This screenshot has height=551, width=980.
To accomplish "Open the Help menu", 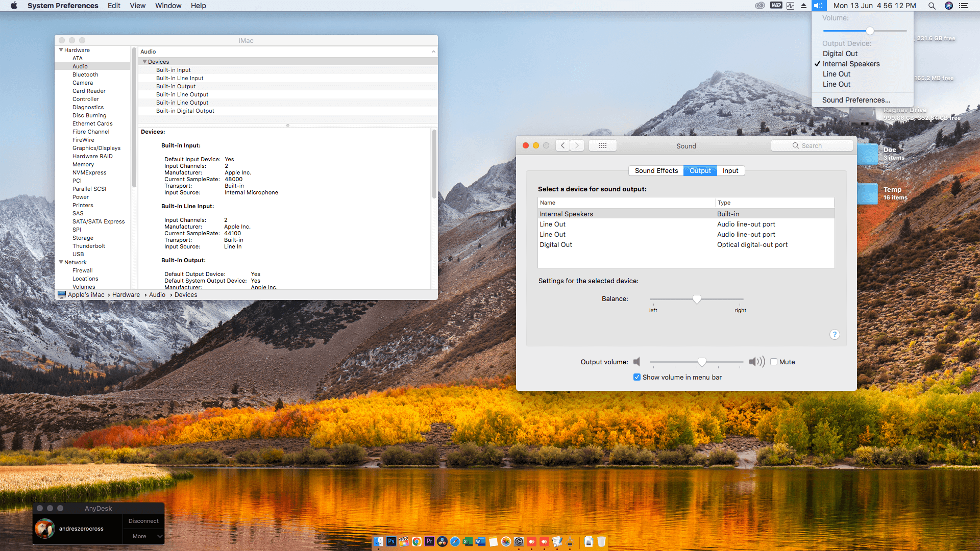I will 198,6.
